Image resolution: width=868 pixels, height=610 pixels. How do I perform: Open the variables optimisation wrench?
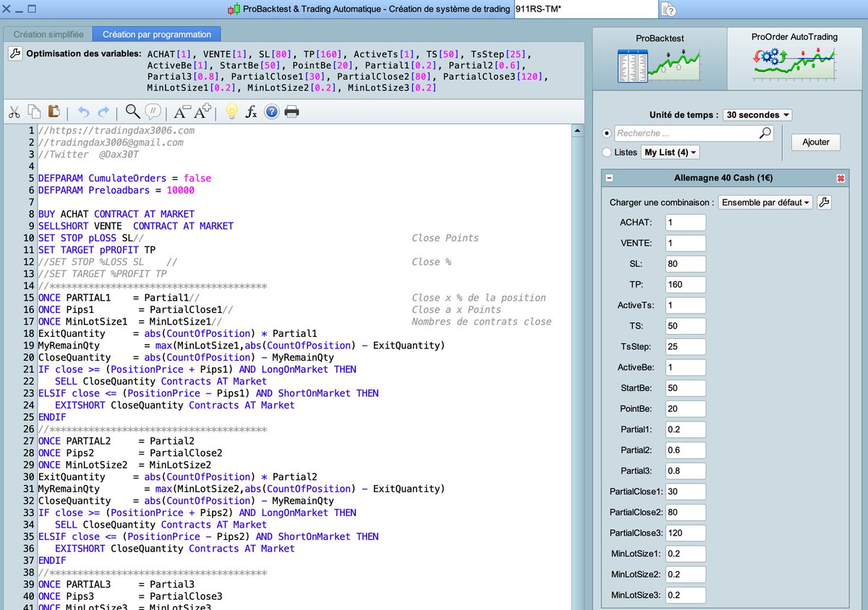point(15,54)
